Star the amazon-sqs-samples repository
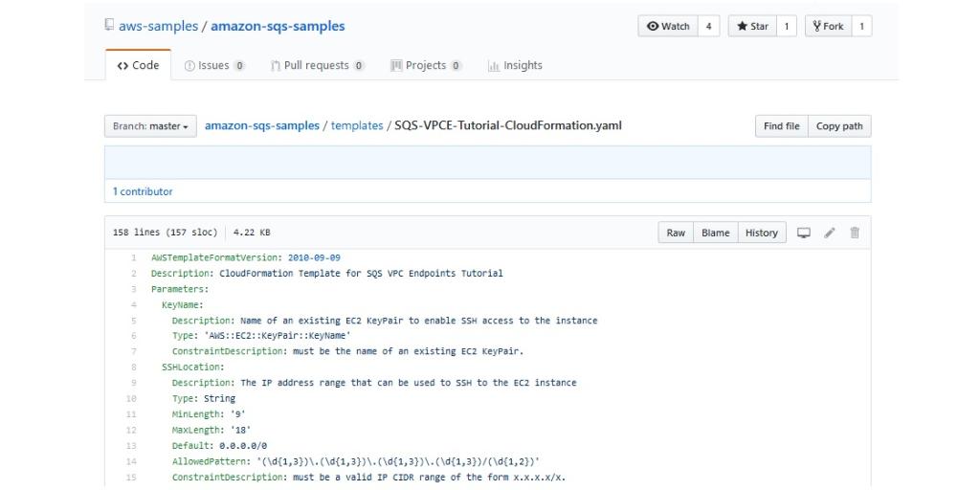The width and height of the screenshot is (980, 490). [x=752, y=26]
